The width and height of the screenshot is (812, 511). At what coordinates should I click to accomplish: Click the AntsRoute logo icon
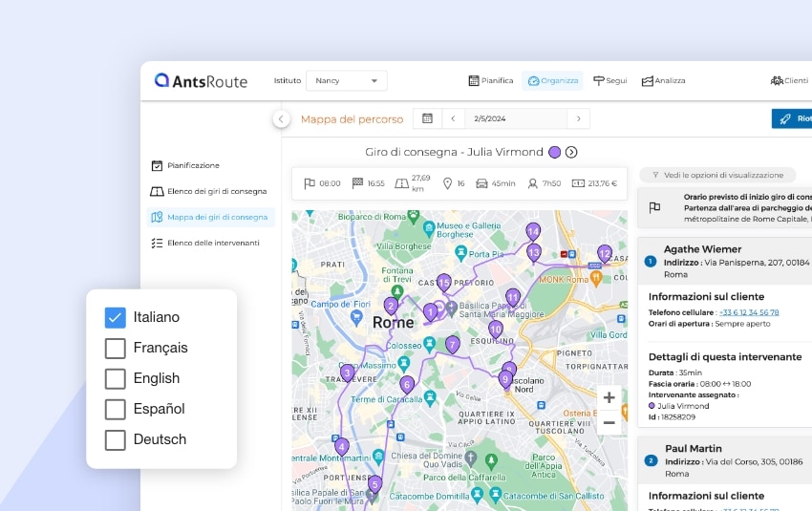[162, 81]
